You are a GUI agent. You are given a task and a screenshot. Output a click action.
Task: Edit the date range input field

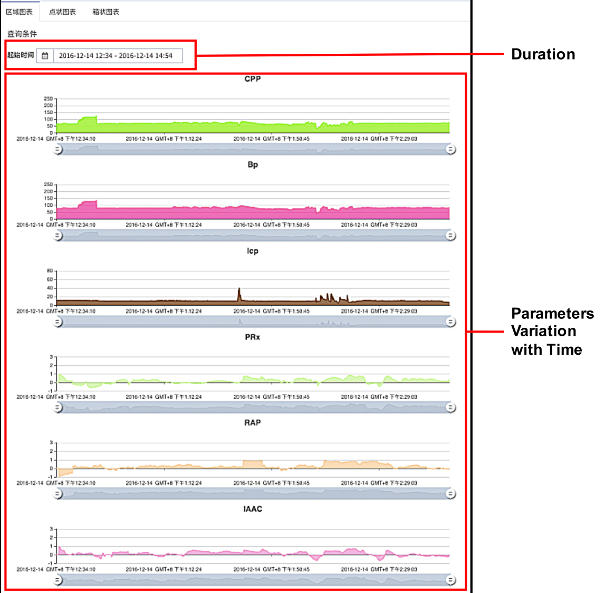(x=118, y=56)
